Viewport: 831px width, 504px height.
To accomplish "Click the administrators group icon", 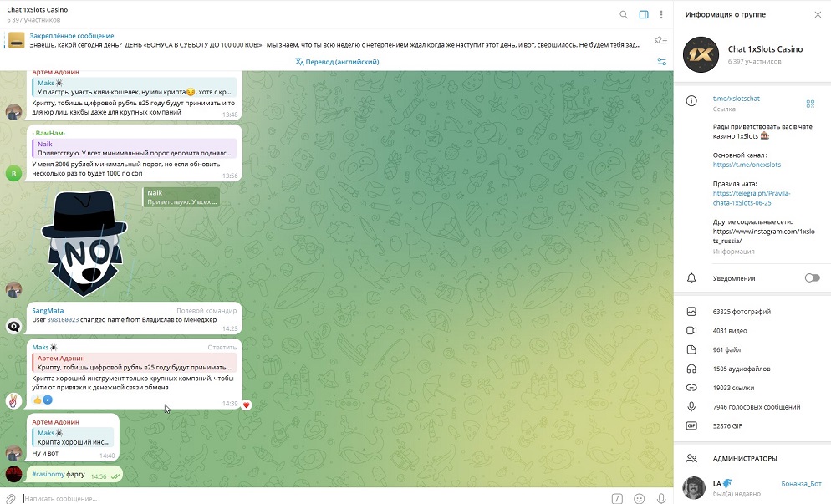I will coord(691,458).
